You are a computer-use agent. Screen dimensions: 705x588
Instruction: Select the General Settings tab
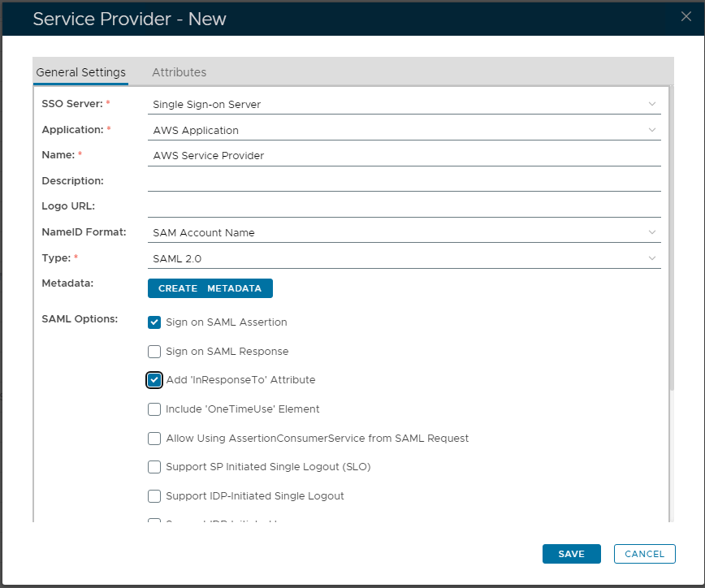tap(80, 72)
